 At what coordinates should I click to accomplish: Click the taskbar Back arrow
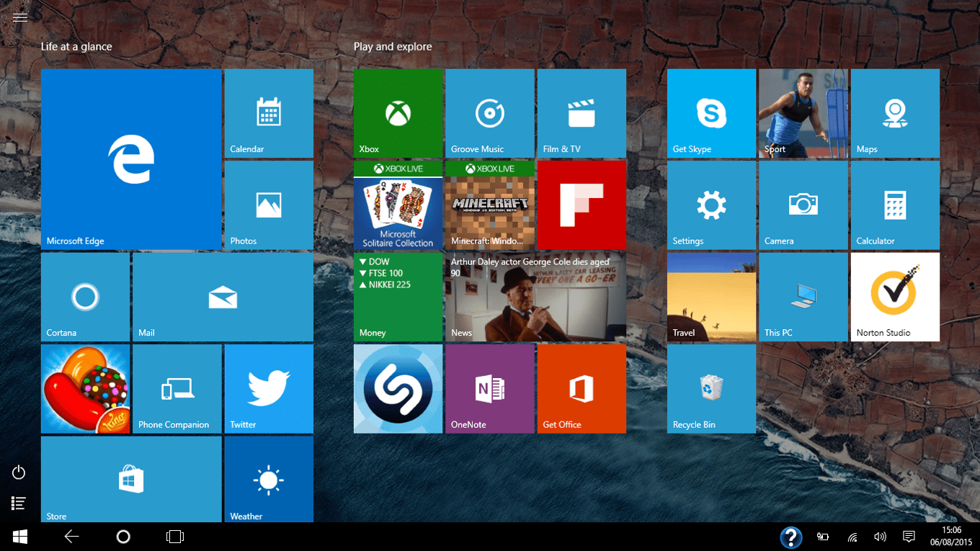(71, 537)
